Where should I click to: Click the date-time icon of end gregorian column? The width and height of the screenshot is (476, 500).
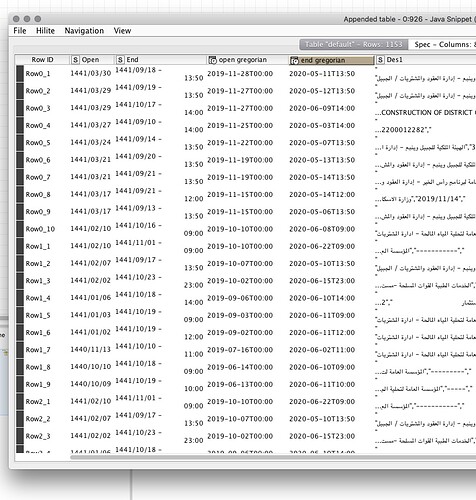(294, 61)
